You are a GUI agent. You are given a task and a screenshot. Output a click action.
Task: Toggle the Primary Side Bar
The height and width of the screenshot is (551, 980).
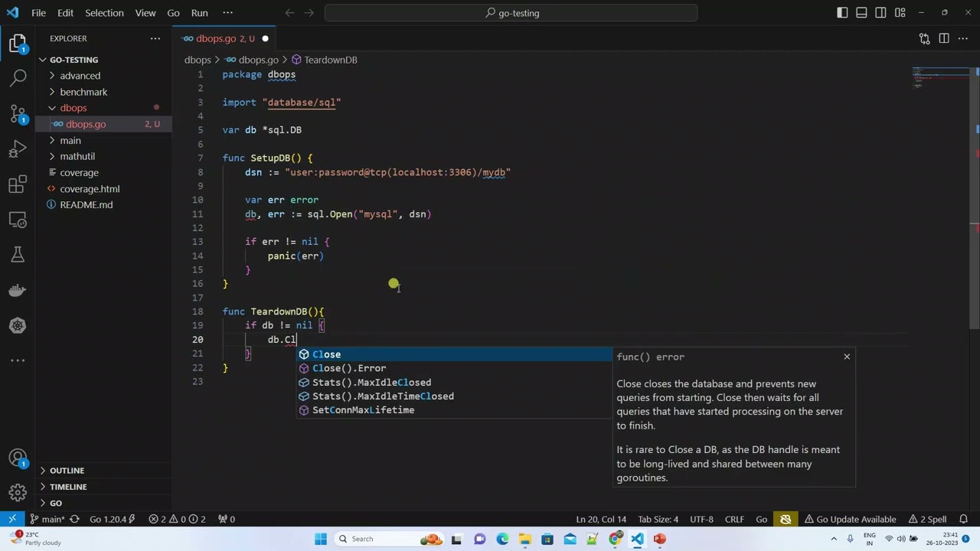coord(842,13)
